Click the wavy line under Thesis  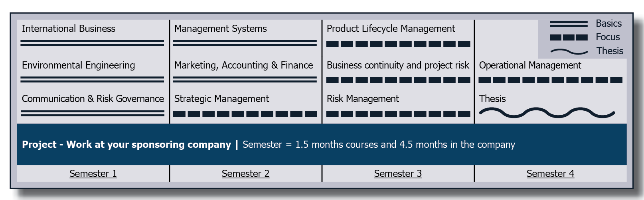coord(547,113)
